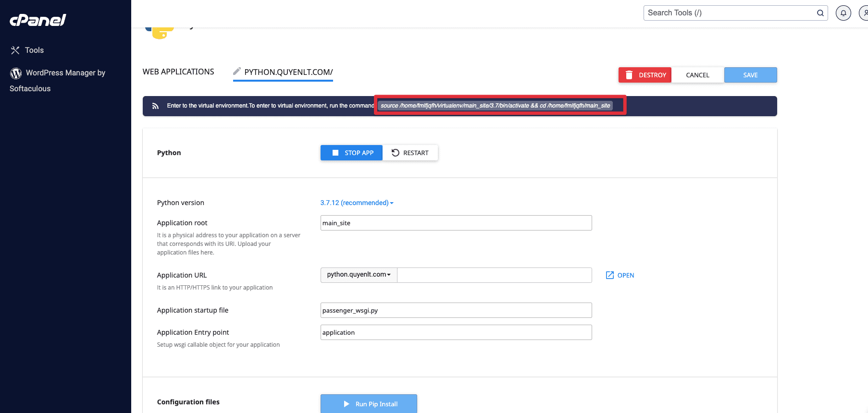
Task: Click the Application startup file field
Action: pyautogui.click(x=456, y=310)
